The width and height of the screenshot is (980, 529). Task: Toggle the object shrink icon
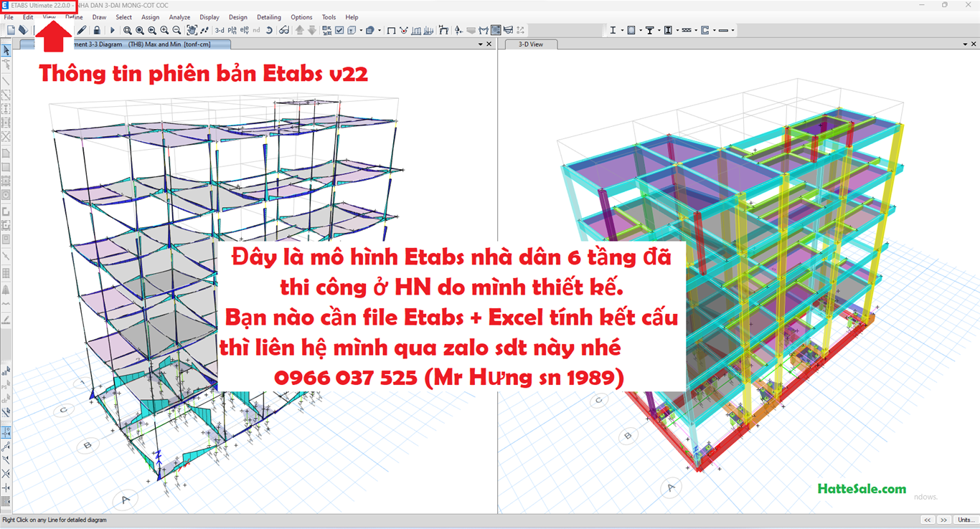[x=326, y=30]
